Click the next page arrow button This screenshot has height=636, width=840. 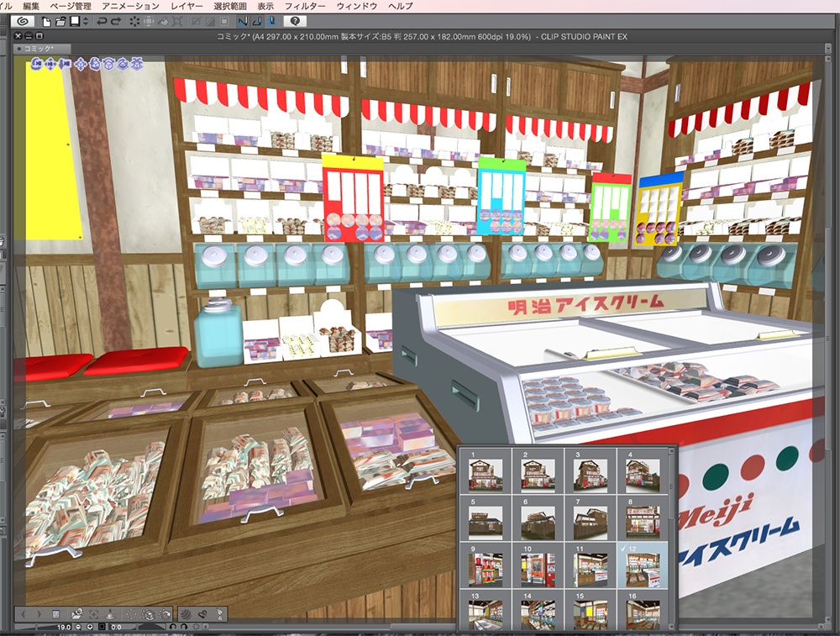pyautogui.click(x=39, y=613)
